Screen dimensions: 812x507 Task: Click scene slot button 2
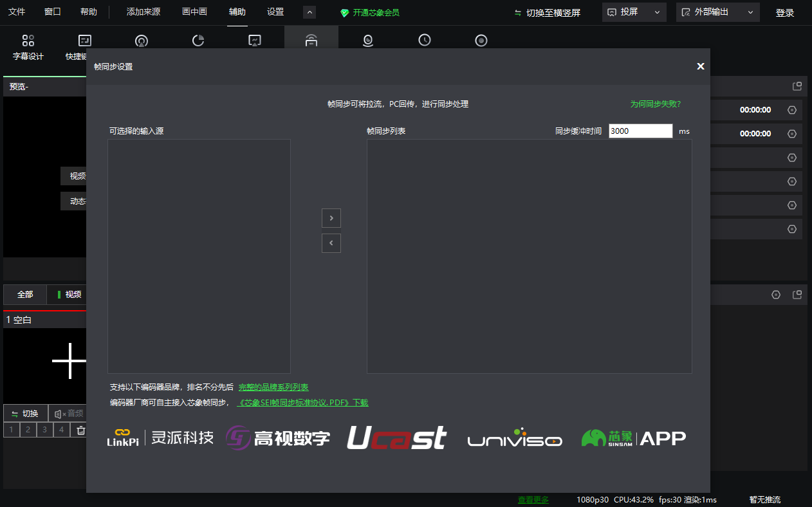click(28, 430)
